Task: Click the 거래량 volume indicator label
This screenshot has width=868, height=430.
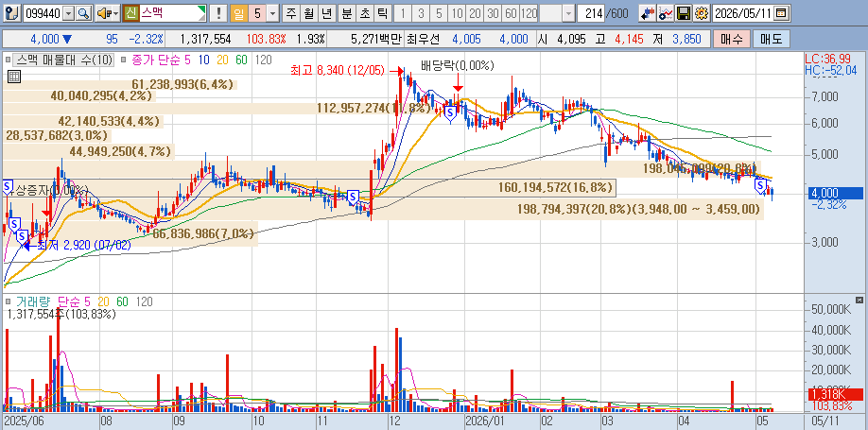Action: pos(33,301)
